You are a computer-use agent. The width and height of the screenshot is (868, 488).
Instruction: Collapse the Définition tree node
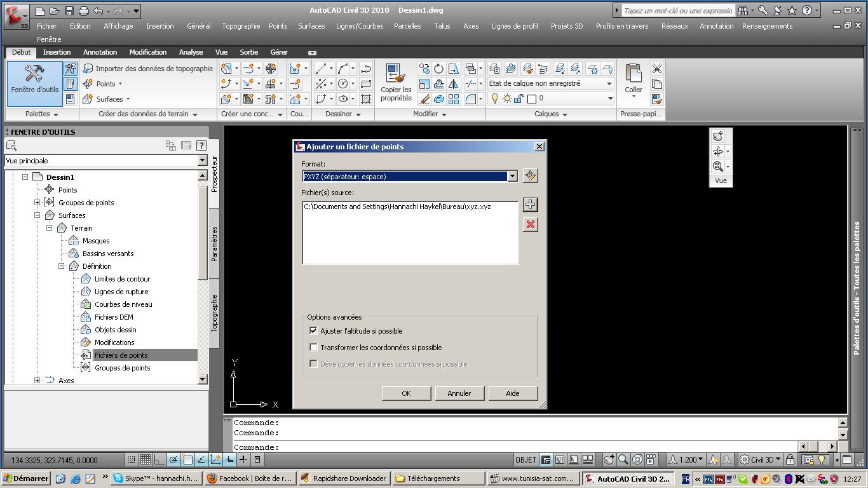click(x=61, y=266)
